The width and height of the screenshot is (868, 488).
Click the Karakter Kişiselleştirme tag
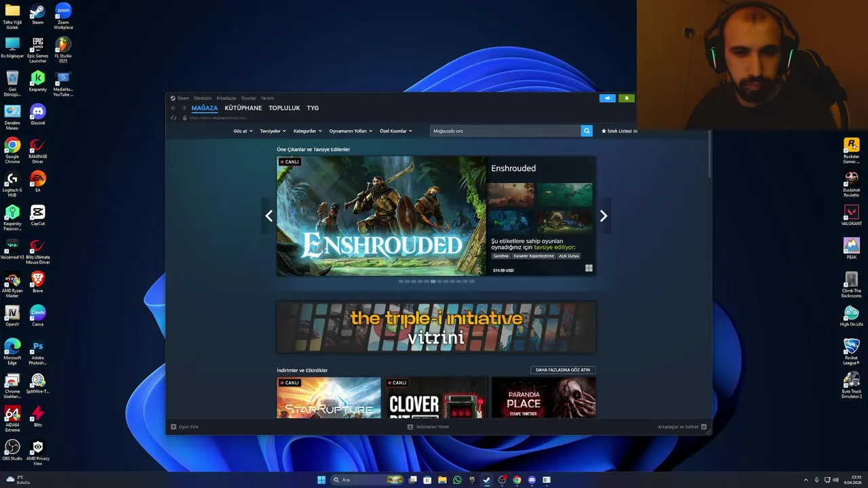point(534,256)
